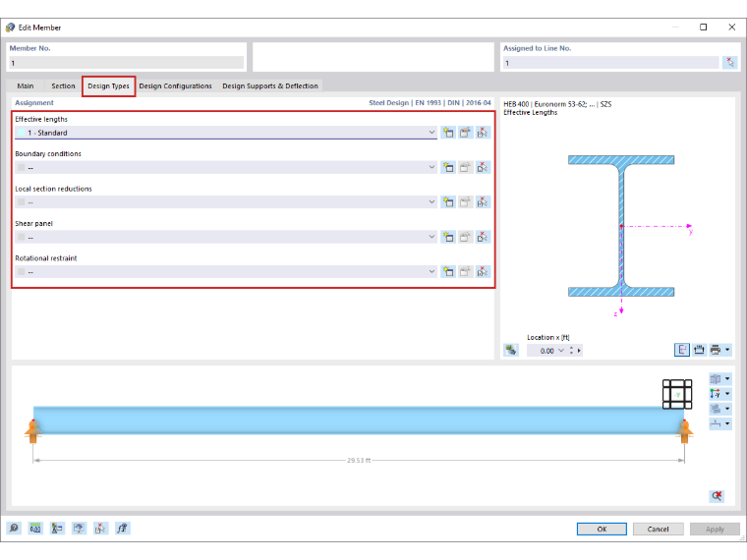Viewport: 747px width, 560px height.
Task: Open the help search icon bottom-left
Action: (14, 529)
